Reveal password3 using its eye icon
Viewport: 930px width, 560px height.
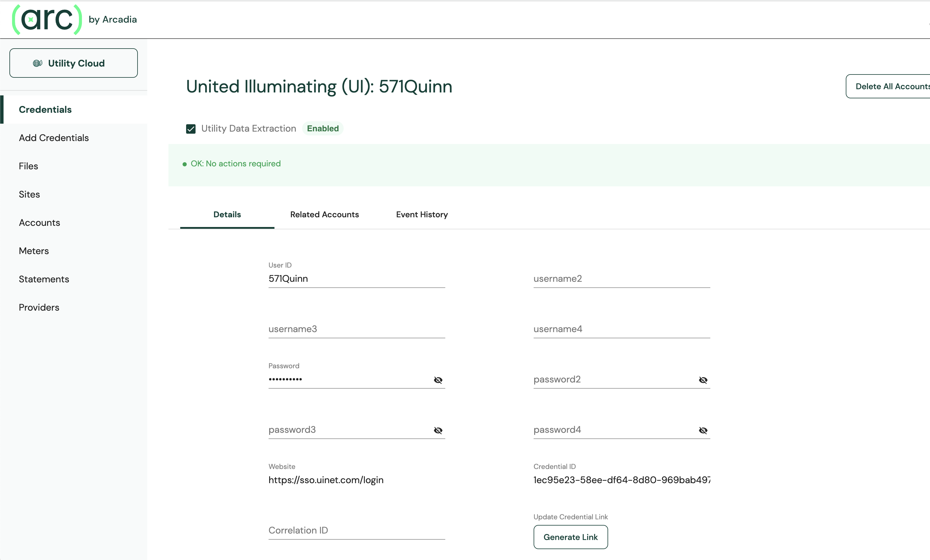438,430
